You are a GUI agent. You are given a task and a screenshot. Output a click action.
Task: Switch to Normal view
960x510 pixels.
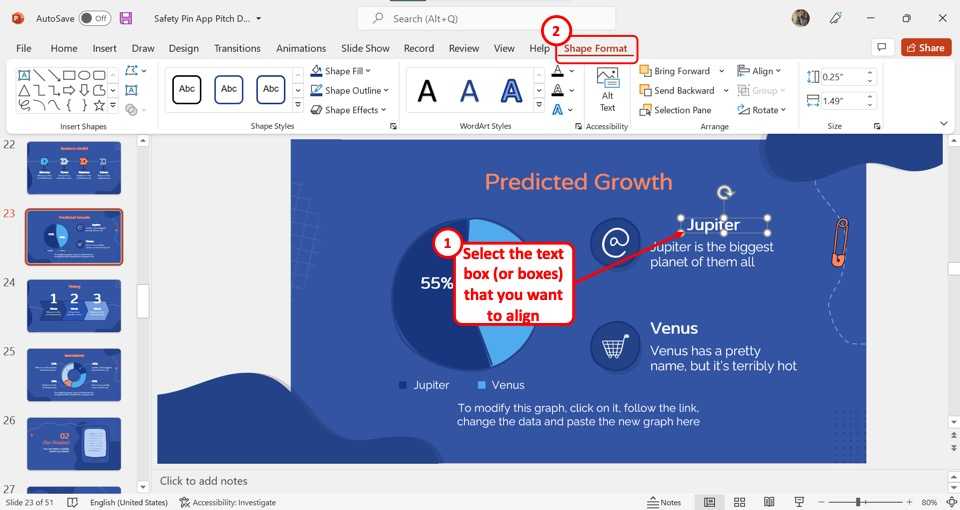pos(709,502)
